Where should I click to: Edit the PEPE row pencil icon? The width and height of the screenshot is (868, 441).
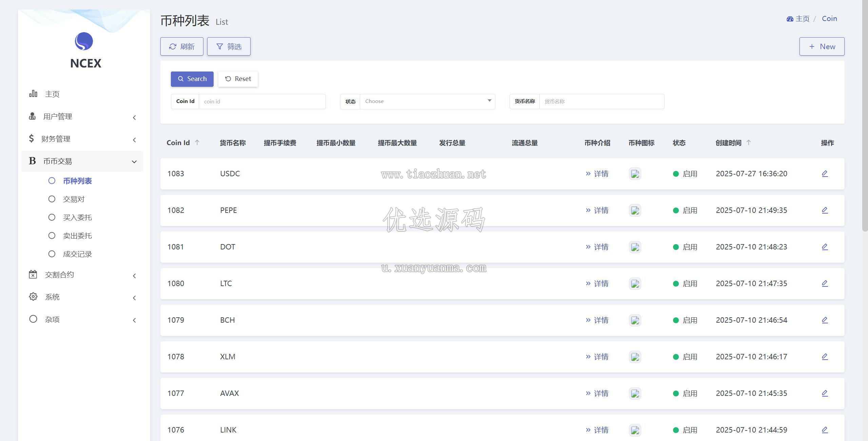(825, 210)
